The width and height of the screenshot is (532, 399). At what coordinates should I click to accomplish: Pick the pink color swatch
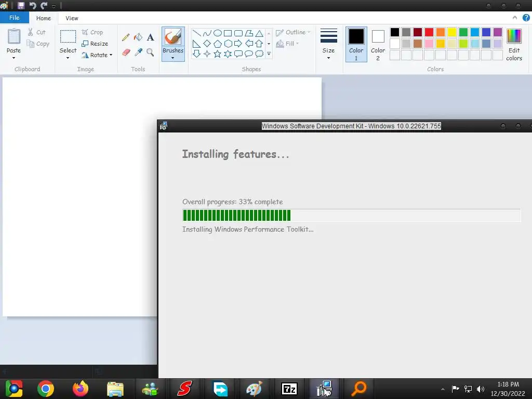click(429, 44)
